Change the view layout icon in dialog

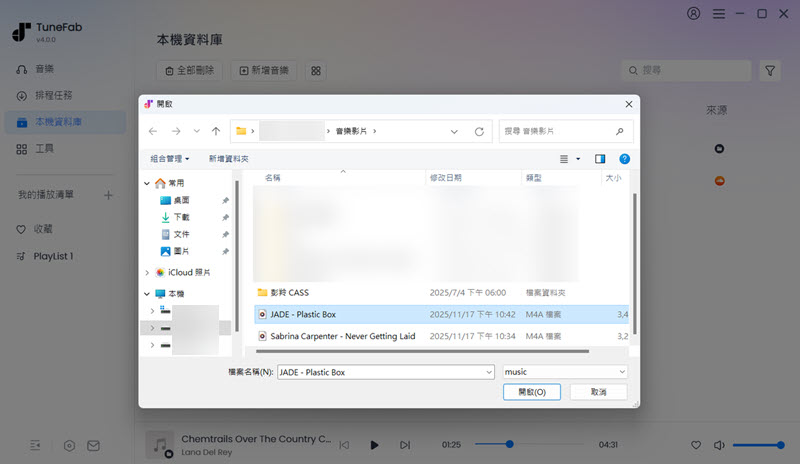564,159
